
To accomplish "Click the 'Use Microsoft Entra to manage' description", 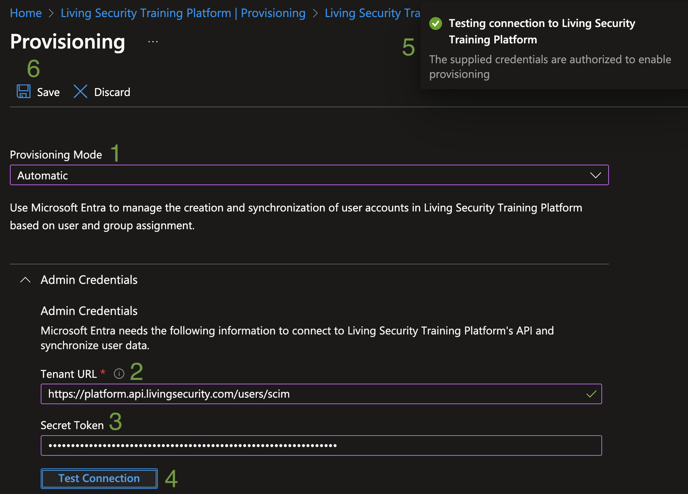I will [x=296, y=216].
